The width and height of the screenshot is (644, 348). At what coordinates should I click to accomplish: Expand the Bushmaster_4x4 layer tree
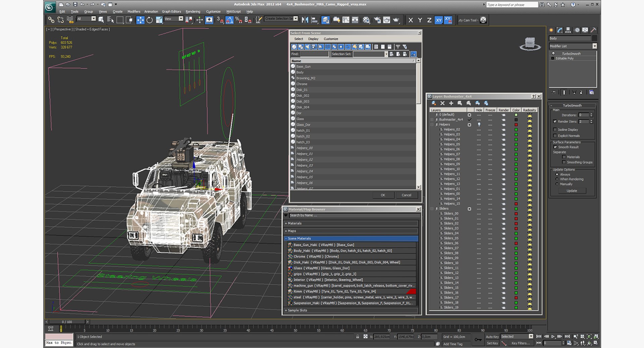tap(432, 120)
